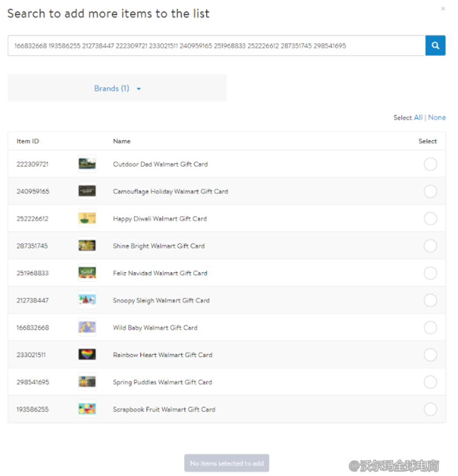
Task: Click the Scrapbook Fruit gift card image
Action: coord(87,409)
